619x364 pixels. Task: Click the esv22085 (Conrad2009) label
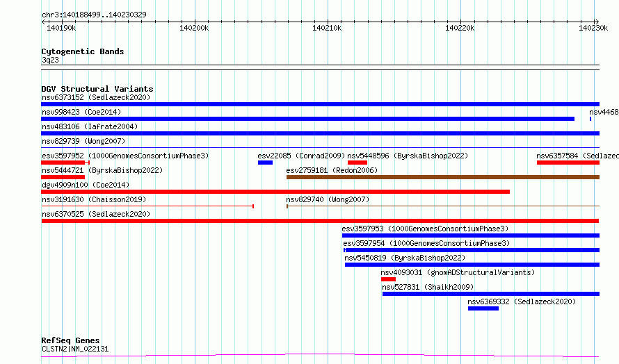click(x=301, y=156)
